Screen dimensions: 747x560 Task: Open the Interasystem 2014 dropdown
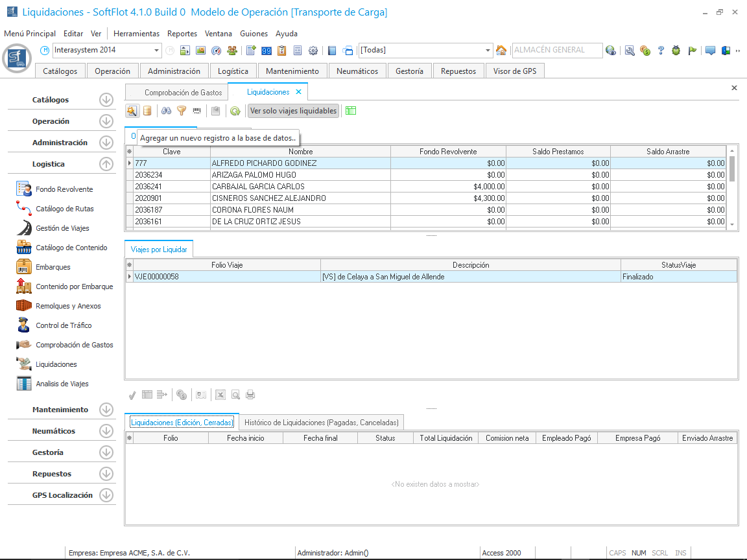157,51
